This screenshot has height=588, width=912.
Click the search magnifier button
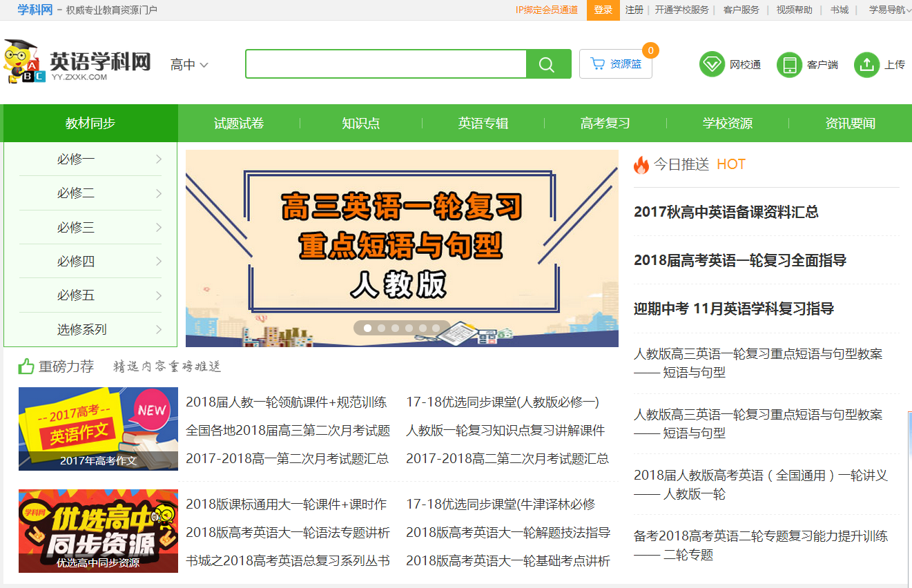coord(548,64)
